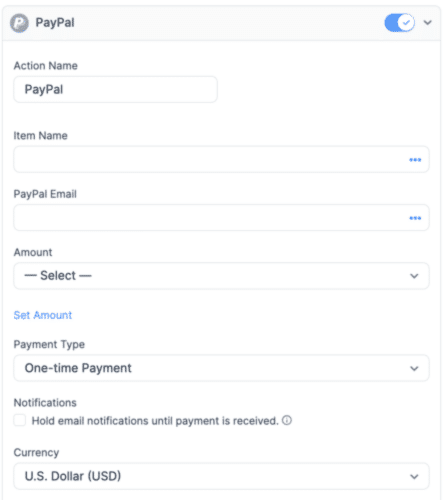Click the PayPal logo icon in header
This screenshot has height=500, width=443.
pos(19,23)
